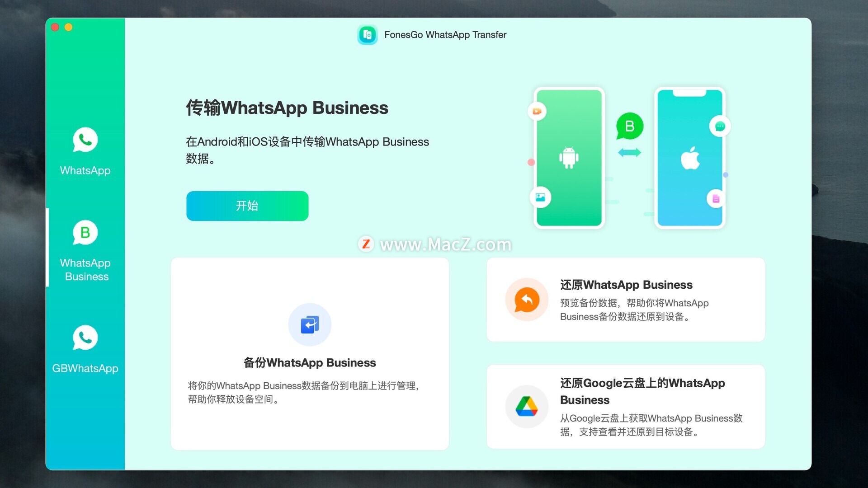Image resolution: width=868 pixels, height=488 pixels.
Task: Click Google description 从Google云盘上获取 text
Action: [x=651, y=425]
